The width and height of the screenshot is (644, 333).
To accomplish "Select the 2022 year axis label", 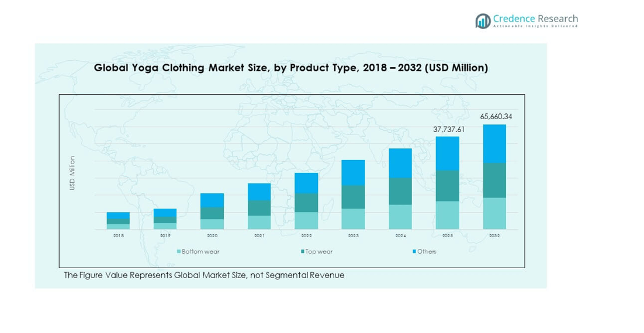I will 306,235.
